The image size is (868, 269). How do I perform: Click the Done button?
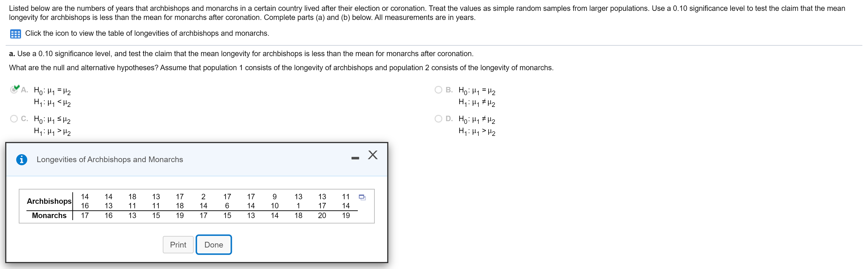(214, 244)
